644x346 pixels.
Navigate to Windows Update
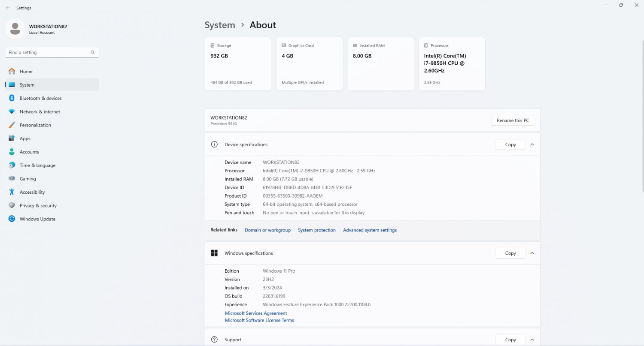[52, 219]
